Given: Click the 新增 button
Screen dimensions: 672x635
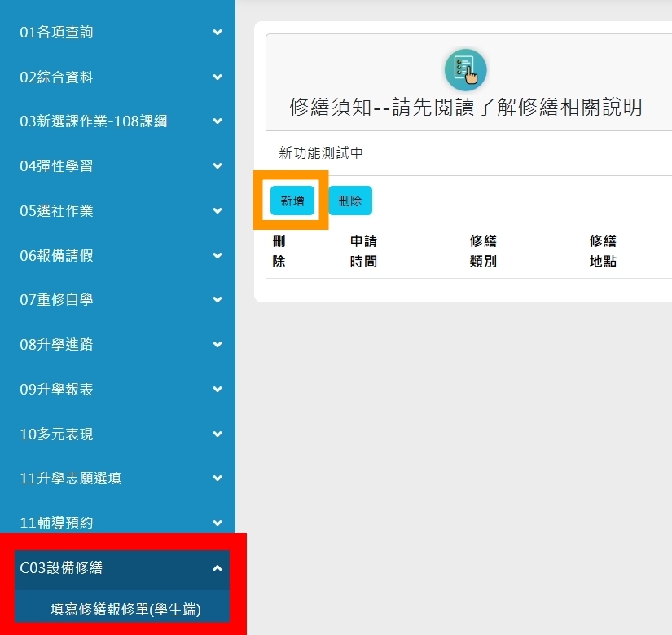Looking at the screenshot, I should (x=292, y=201).
